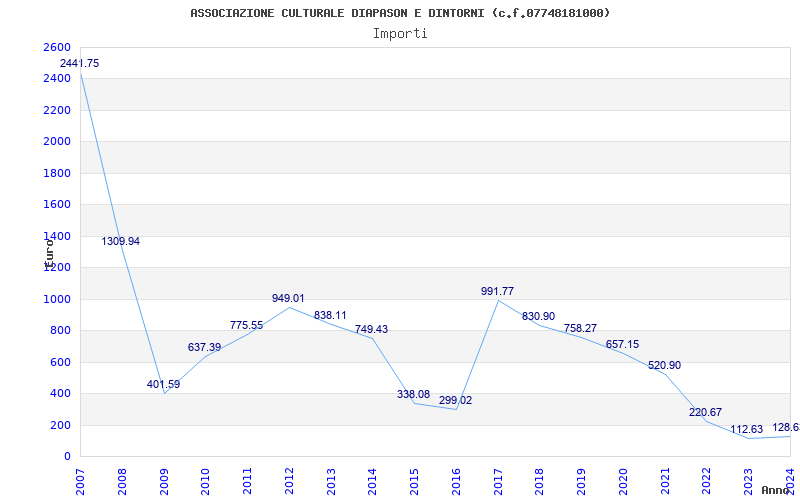Select the 758.27 data label
Screen dimensions: 800x500
click(x=580, y=328)
